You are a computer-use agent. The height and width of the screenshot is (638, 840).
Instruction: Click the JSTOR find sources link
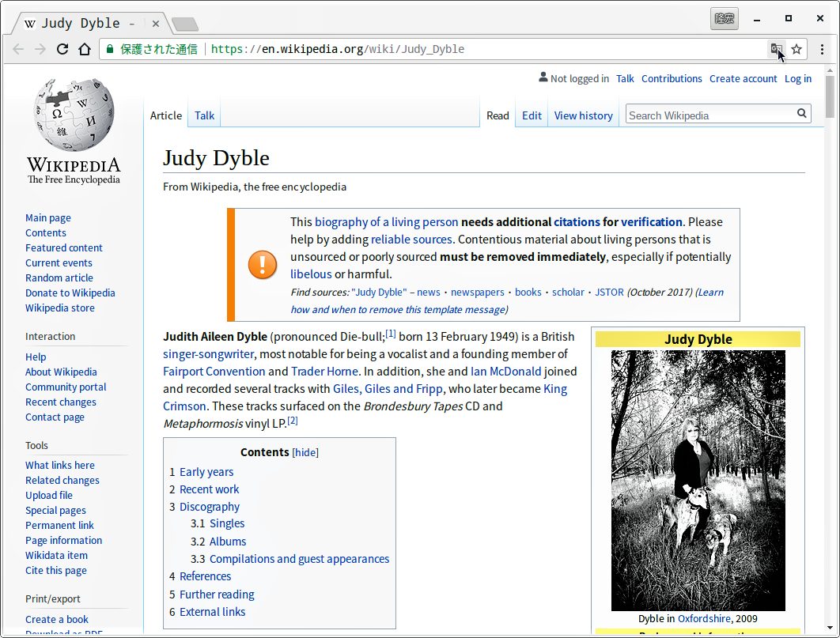pyautogui.click(x=609, y=293)
